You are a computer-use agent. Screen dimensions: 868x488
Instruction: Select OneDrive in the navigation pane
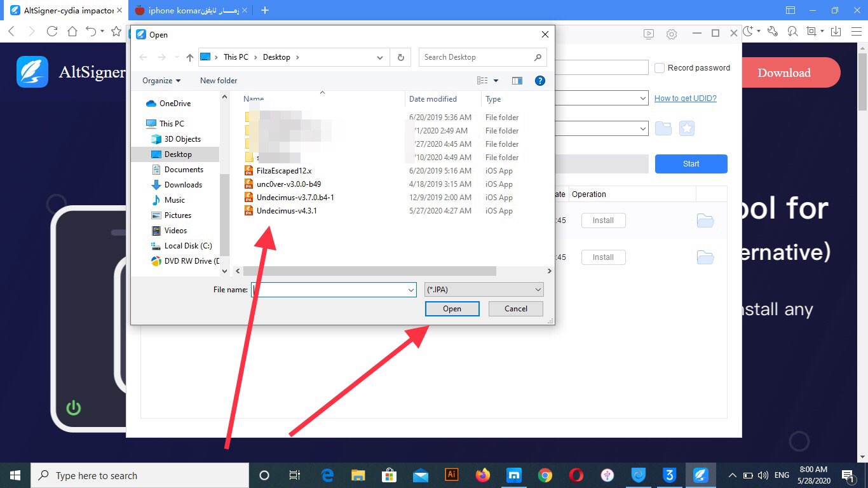(x=169, y=104)
